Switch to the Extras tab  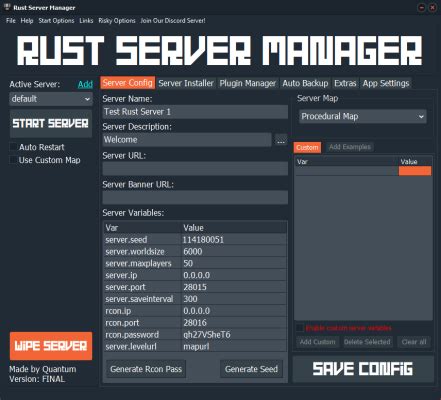click(345, 83)
